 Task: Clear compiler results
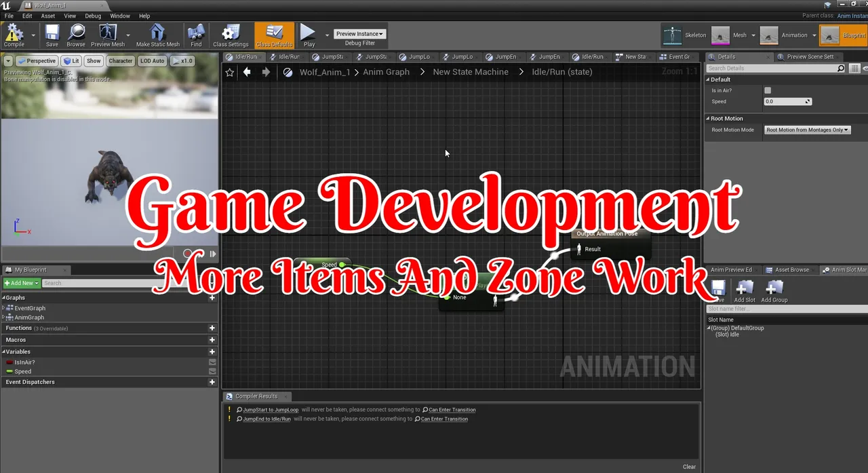pyautogui.click(x=689, y=467)
